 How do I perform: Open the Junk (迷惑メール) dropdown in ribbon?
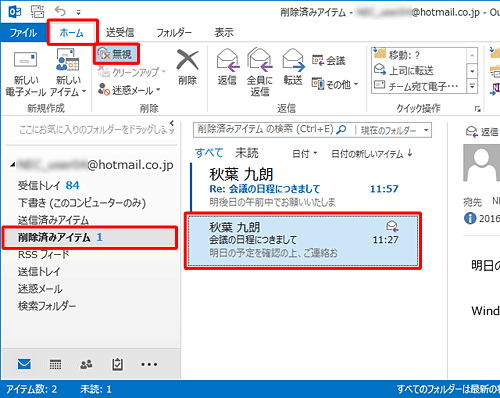click(x=129, y=90)
